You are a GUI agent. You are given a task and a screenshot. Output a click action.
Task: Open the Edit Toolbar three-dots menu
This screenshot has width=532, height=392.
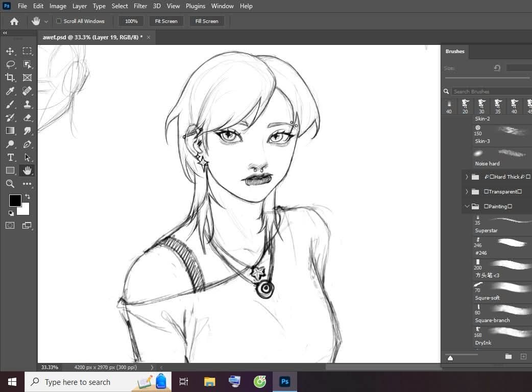[27, 184]
